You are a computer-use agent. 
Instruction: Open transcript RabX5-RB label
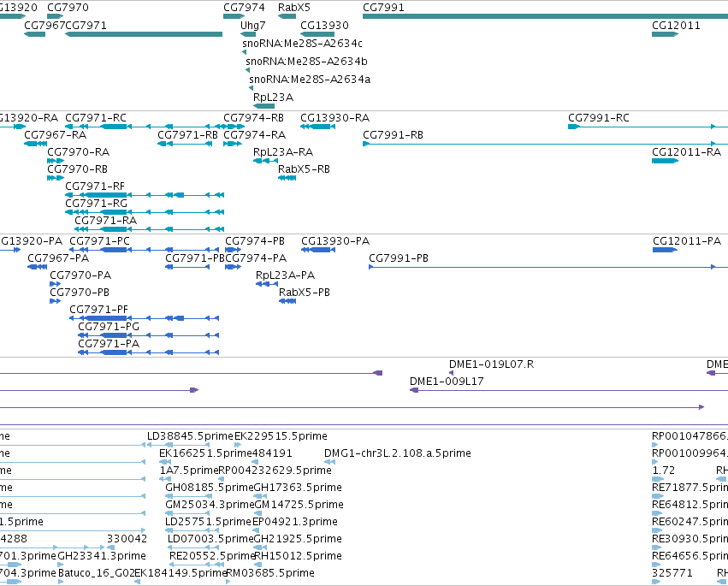click(x=304, y=169)
